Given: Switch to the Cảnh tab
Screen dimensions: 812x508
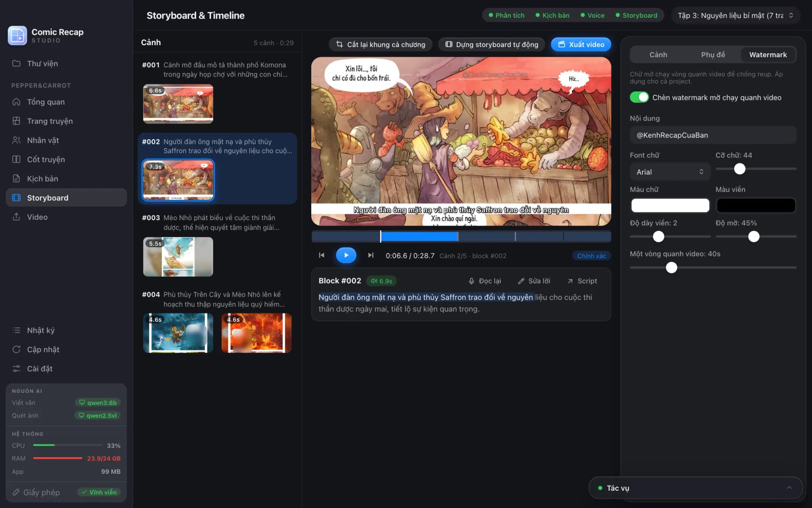Looking at the screenshot, I should [x=658, y=55].
